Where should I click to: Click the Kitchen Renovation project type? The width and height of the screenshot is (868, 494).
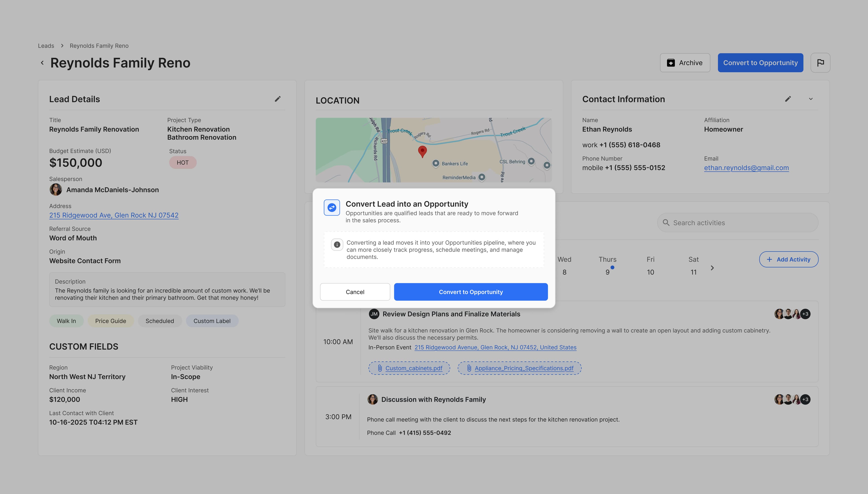pyautogui.click(x=198, y=129)
